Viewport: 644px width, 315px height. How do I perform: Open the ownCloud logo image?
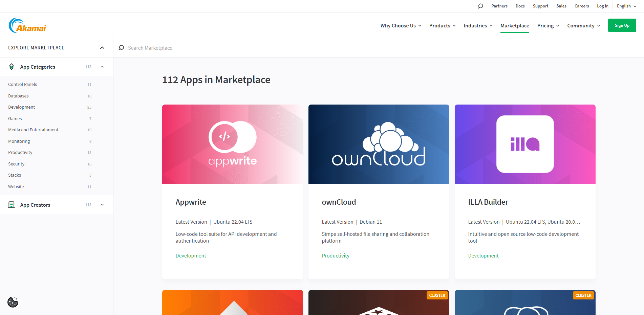[x=379, y=144]
